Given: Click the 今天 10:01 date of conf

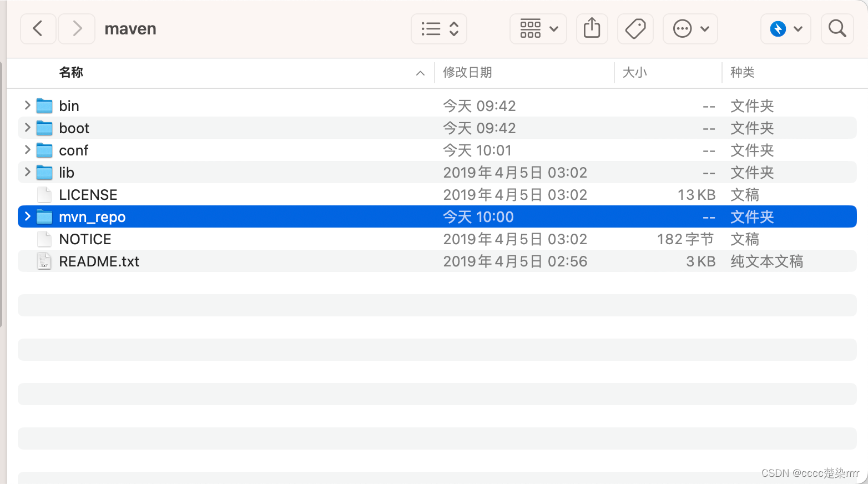Looking at the screenshot, I should [477, 150].
